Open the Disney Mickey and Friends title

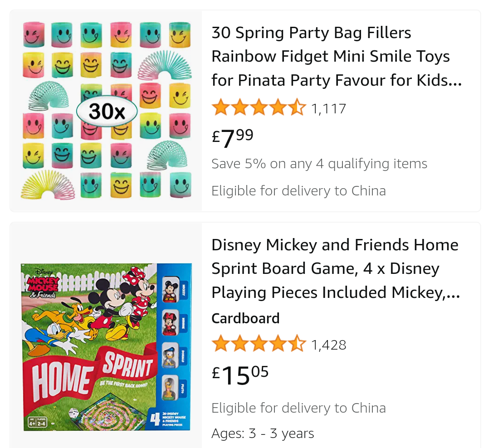tap(336, 268)
